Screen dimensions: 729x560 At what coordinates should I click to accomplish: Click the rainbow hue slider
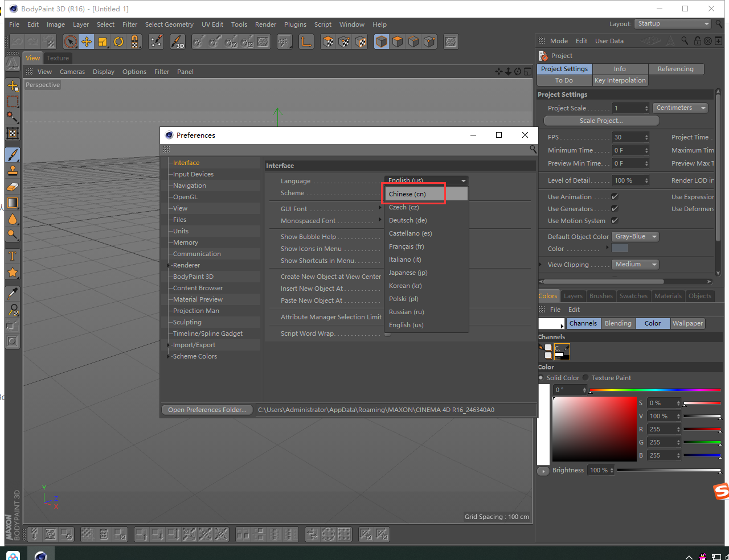tap(655, 390)
